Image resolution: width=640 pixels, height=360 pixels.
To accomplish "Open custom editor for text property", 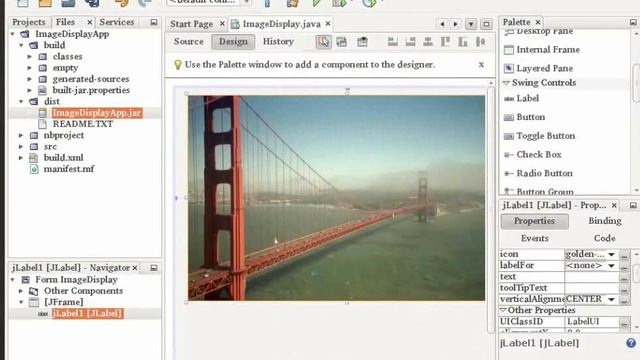I will [x=624, y=277].
